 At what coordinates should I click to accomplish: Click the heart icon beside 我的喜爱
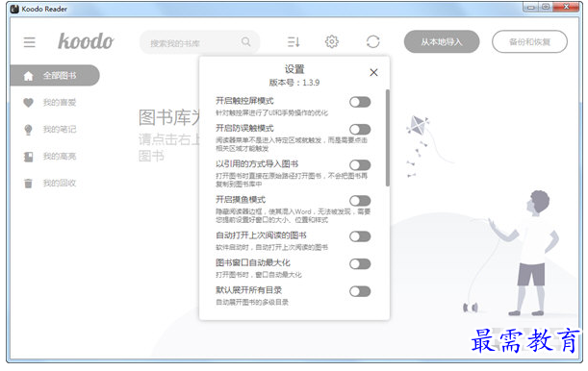point(29,103)
